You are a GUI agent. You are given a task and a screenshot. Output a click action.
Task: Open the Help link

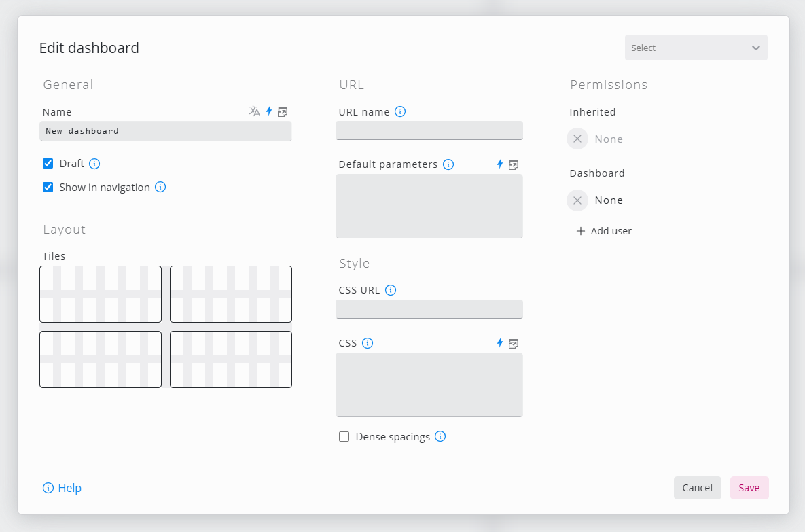[x=62, y=488]
